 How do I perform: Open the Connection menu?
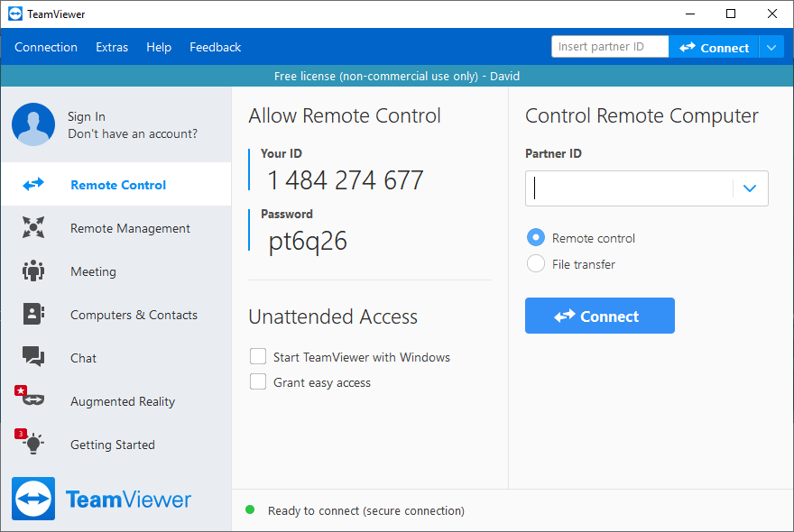(x=46, y=47)
